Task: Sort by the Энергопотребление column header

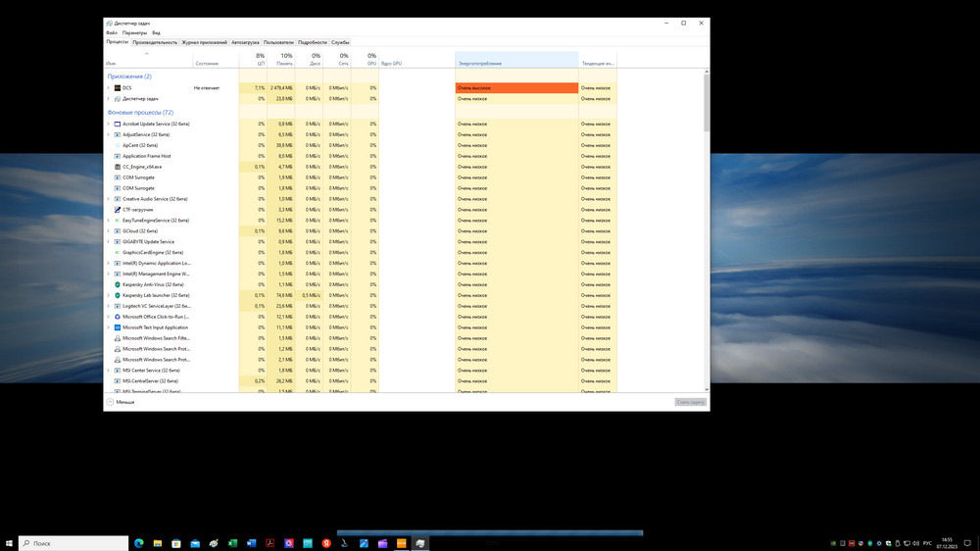Action: (516, 60)
